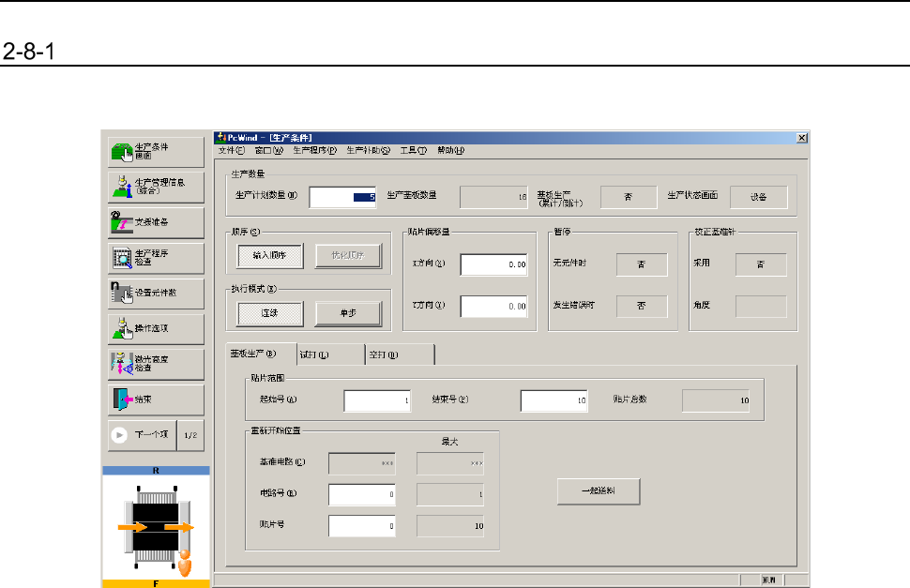This screenshot has width=910, height=588.
Task: Open the 文件(F) menu
Action: pos(231,151)
